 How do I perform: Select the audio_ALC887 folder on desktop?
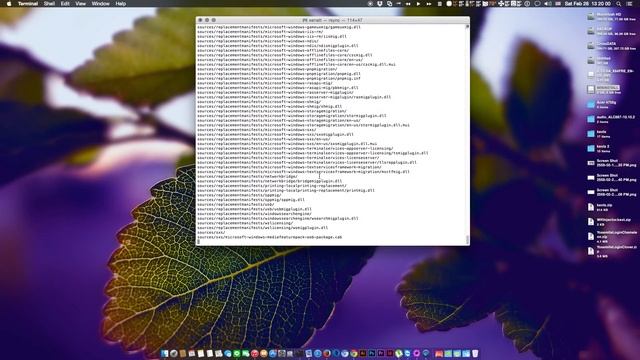[x=591, y=119]
